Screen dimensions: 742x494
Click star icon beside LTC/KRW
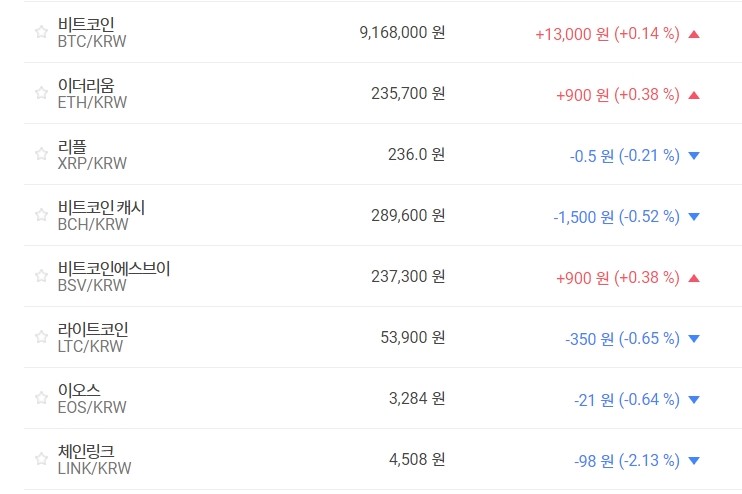[41, 337]
